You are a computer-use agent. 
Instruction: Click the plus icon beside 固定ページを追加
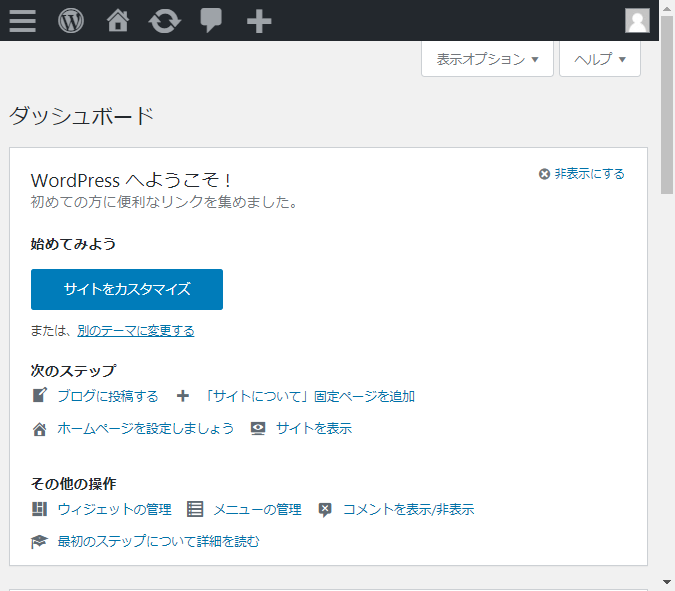pos(183,396)
